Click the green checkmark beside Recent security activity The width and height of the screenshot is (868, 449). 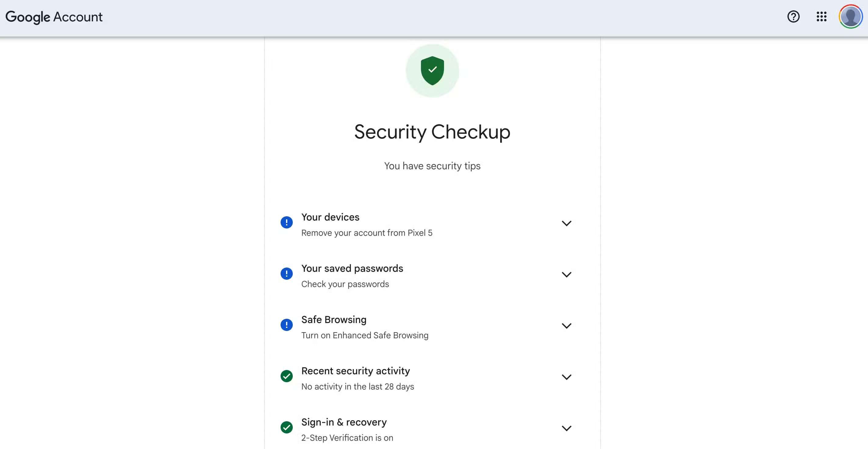pos(286,376)
